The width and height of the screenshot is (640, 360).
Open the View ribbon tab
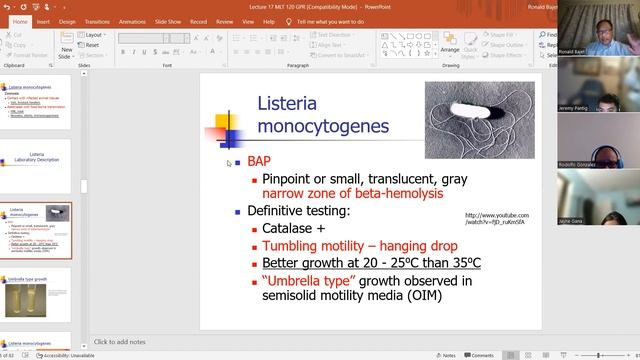pos(248,22)
